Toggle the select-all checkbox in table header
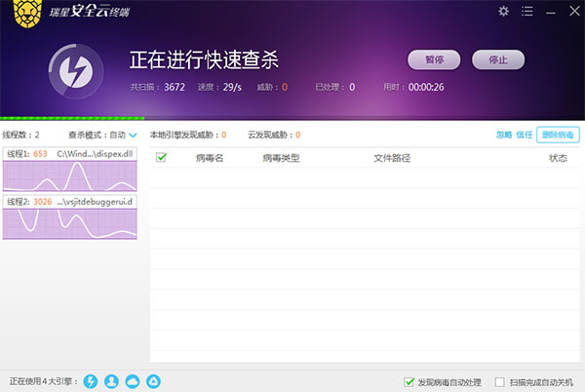585x392 pixels. point(162,157)
